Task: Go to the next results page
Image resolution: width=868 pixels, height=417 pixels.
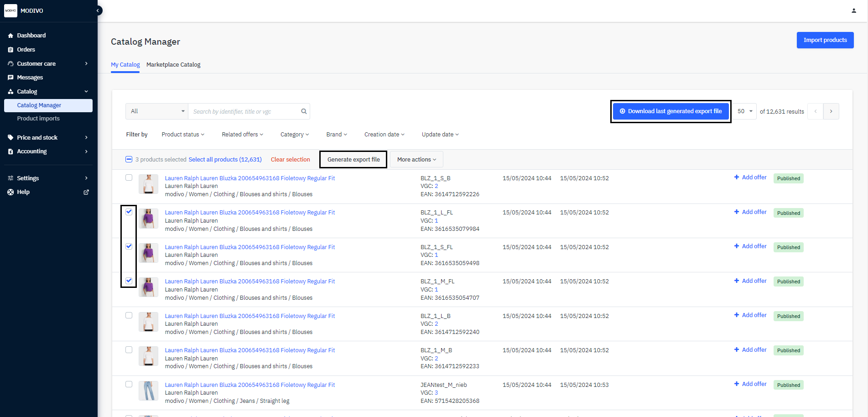Action: (831, 111)
